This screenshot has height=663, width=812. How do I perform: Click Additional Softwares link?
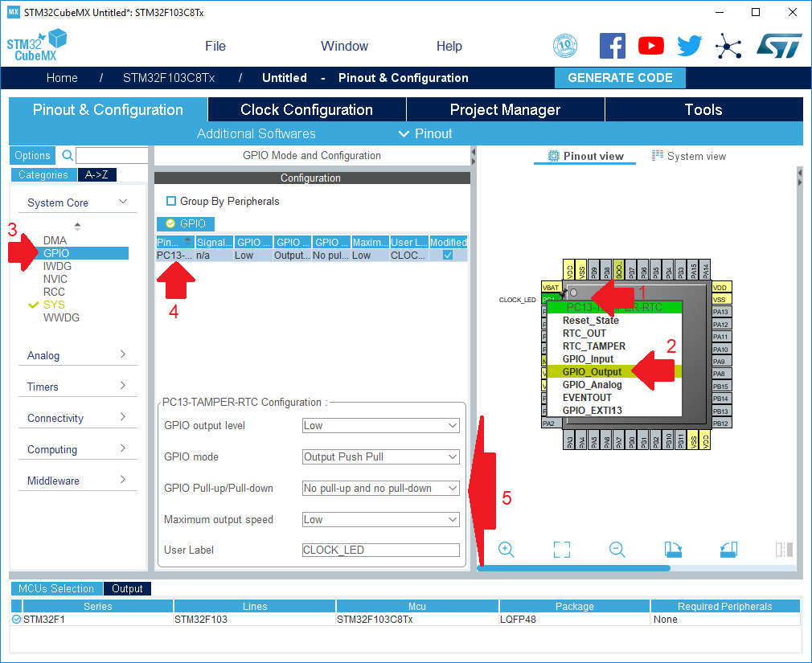point(256,133)
